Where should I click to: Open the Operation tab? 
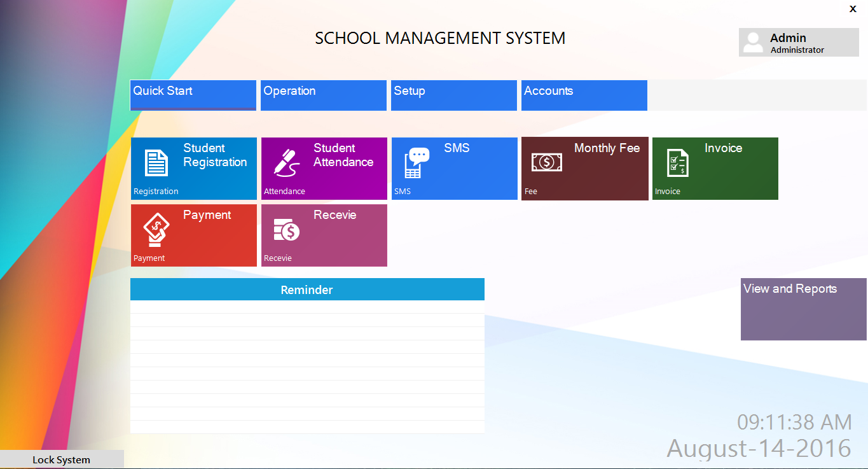point(324,95)
